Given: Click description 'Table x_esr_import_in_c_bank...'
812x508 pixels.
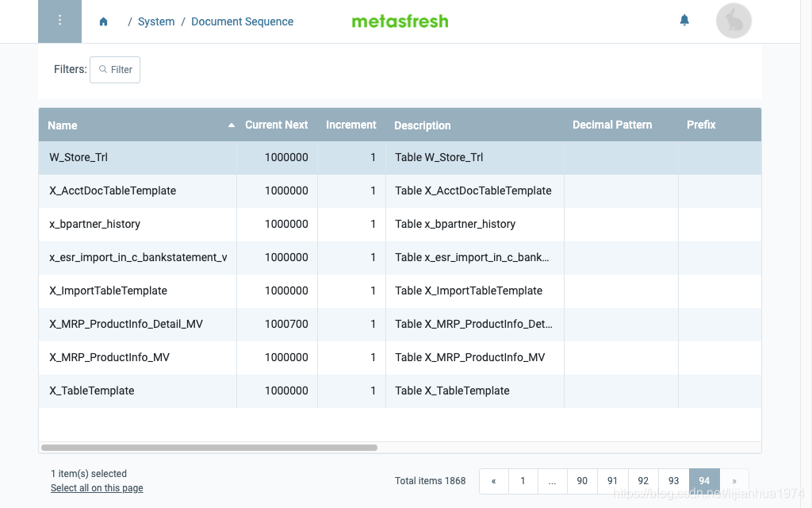Looking at the screenshot, I should point(472,258).
